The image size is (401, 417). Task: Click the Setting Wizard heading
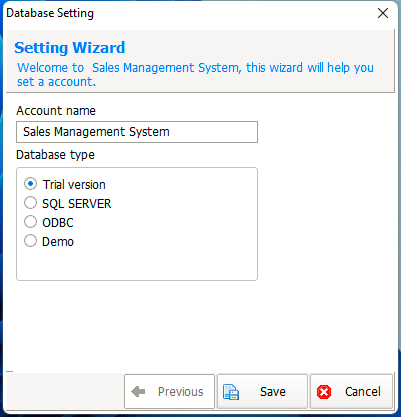coord(70,48)
